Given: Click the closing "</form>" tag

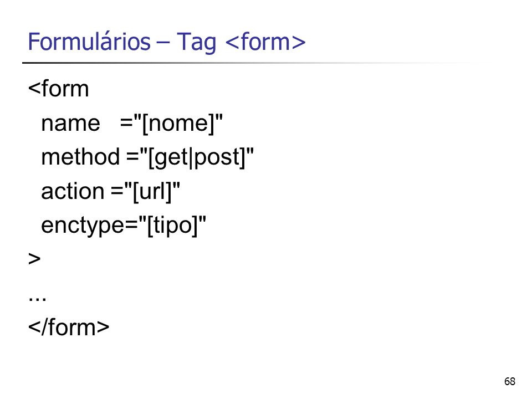Looking at the screenshot, I should 69,327.
